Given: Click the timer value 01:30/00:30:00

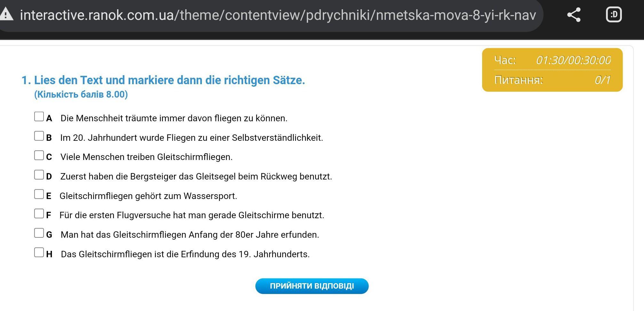Looking at the screenshot, I should (x=573, y=60).
